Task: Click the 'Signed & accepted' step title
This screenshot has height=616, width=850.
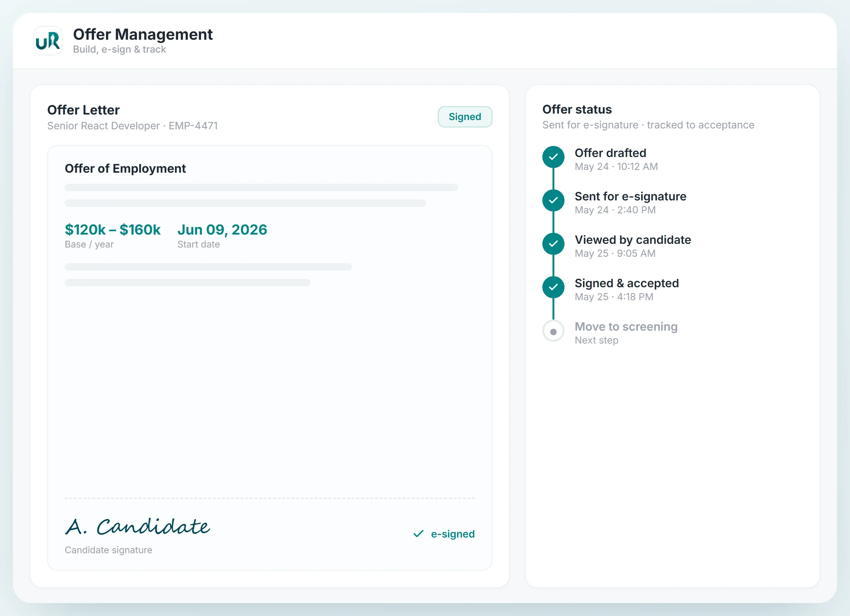Action: pyautogui.click(x=627, y=283)
